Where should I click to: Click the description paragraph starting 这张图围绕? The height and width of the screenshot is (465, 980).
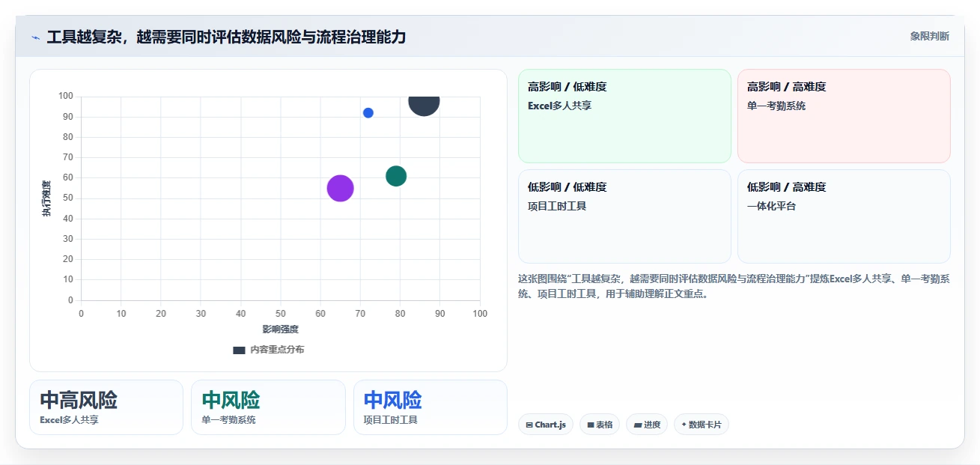click(734, 286)
